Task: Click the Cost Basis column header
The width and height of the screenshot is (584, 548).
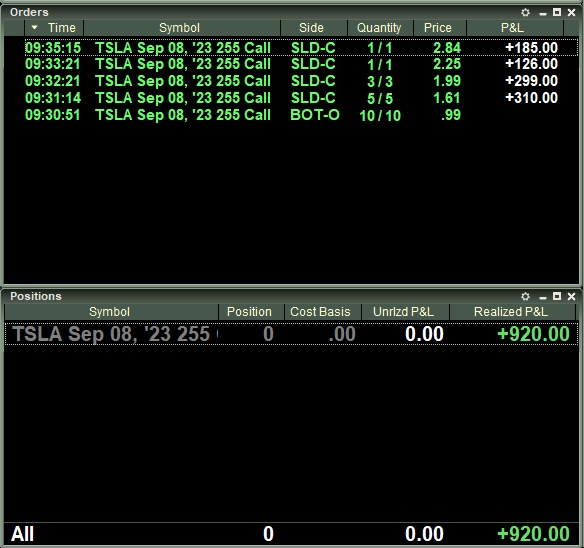Action: coord(323,312)
